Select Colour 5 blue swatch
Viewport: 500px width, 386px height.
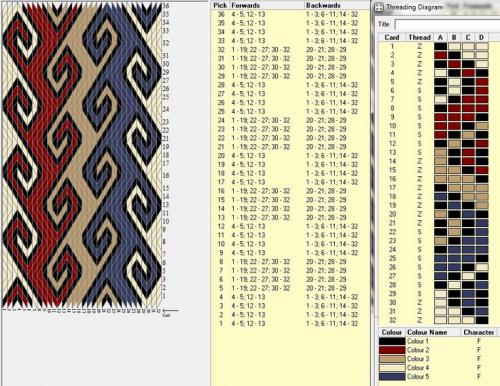pyautogui.click(x=392, y=377)
